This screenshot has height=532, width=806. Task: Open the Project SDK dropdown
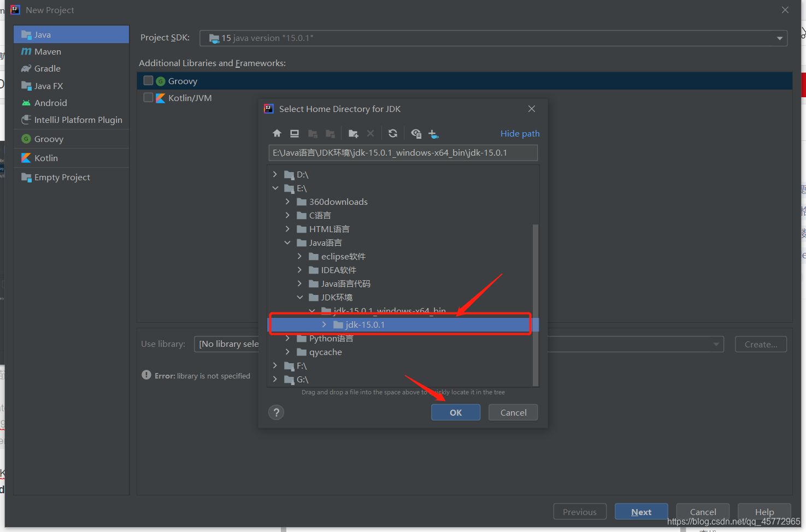tap(493, 38)
